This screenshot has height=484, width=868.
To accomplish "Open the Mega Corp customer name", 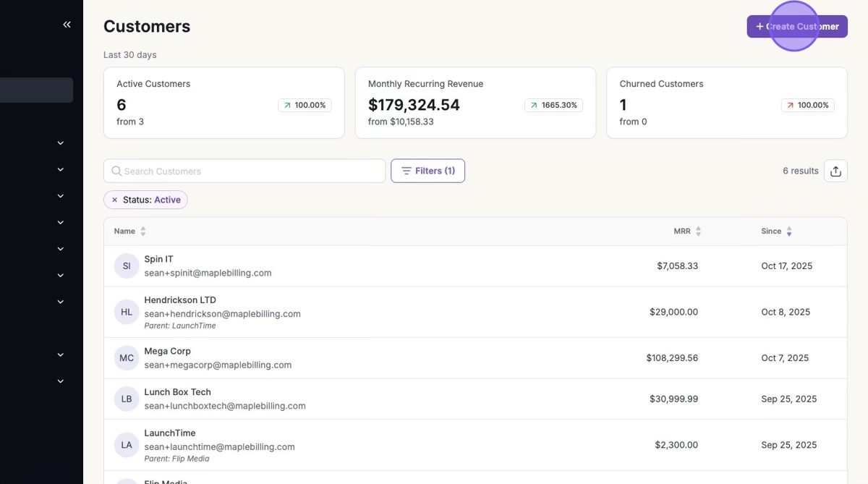I will pos(167,351).
